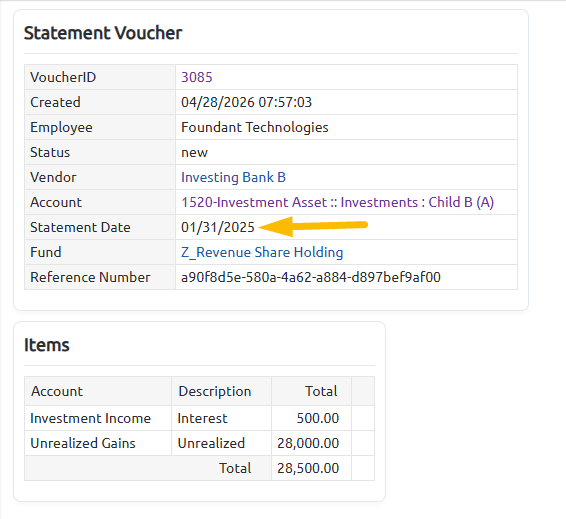Select the VoucherID label cell
566x519 pixels.
(x=100, y=77)
